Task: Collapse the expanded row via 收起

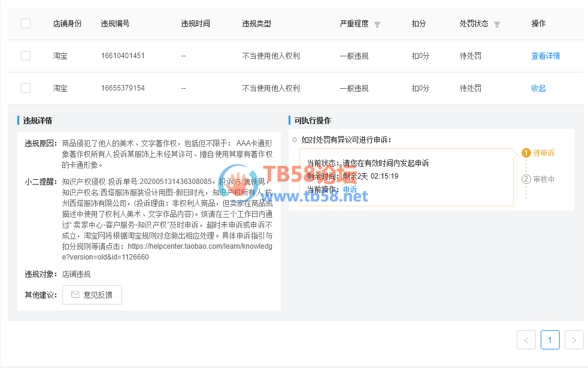Action: [538, 88]
